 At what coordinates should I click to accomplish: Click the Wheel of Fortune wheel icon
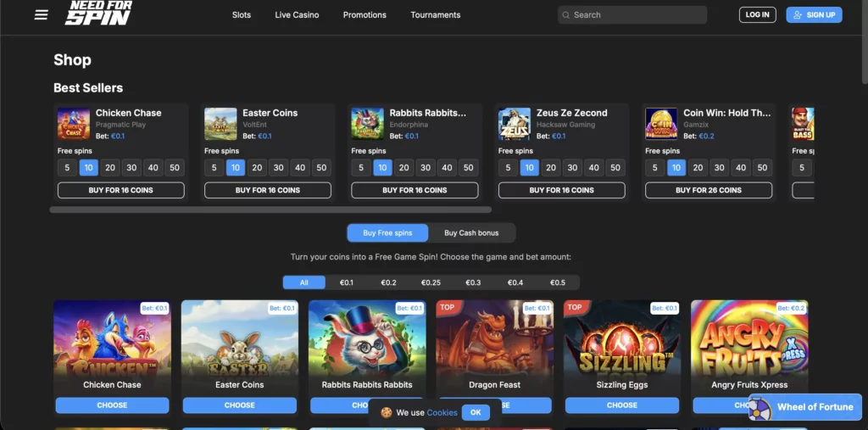(x=760, y=408)
